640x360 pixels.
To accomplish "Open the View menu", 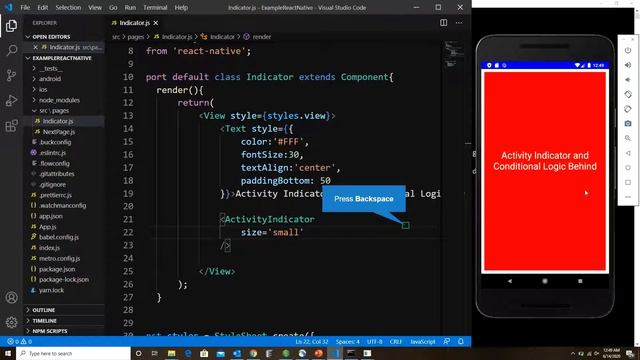I will click(95, 7).
